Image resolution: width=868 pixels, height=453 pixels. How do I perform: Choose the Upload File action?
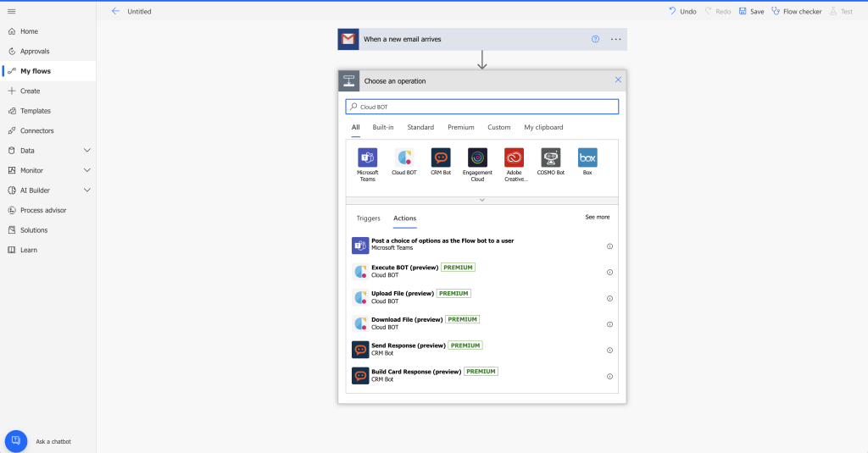coord(482,297)
